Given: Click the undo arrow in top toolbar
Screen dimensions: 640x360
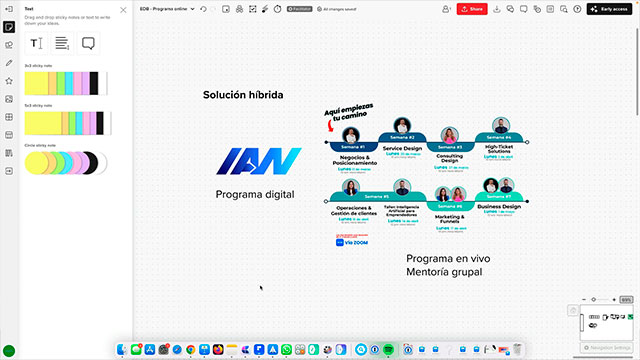Looking at the screenshot, I should [x=203, y=9].
